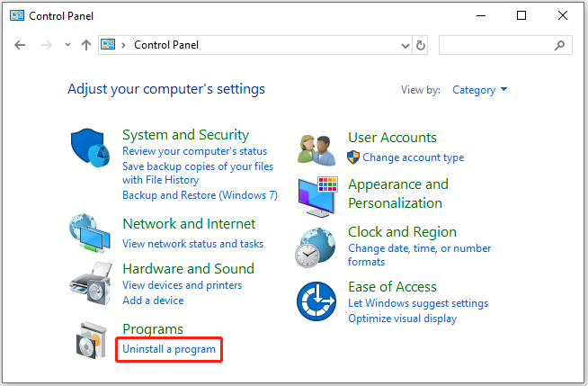Screen dimensions: 588x386
Task: Open Clock and Region globe clock icon
Action: tap(315, 247)
